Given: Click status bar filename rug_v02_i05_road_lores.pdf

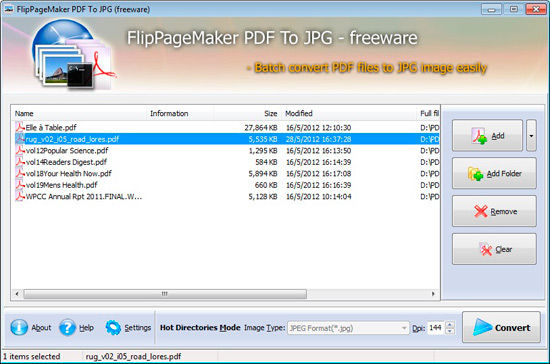Looking at the screenshot, I should [133, 357].
